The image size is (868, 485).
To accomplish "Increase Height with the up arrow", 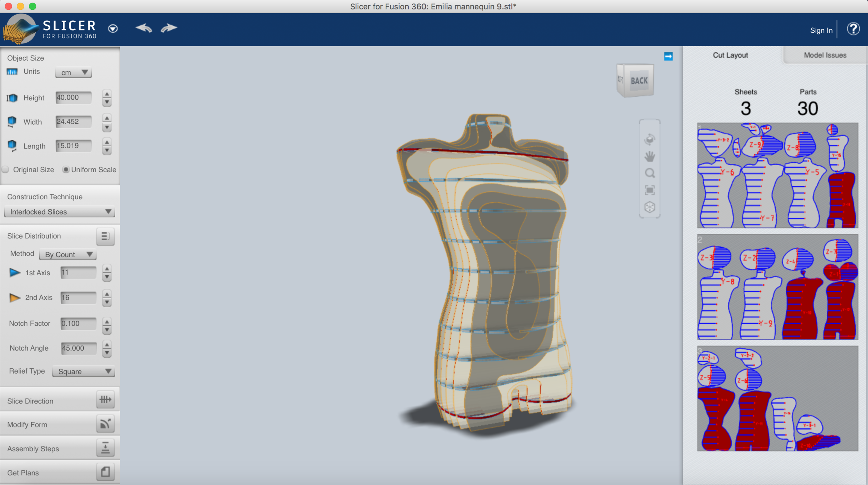I will pos(107,94).
